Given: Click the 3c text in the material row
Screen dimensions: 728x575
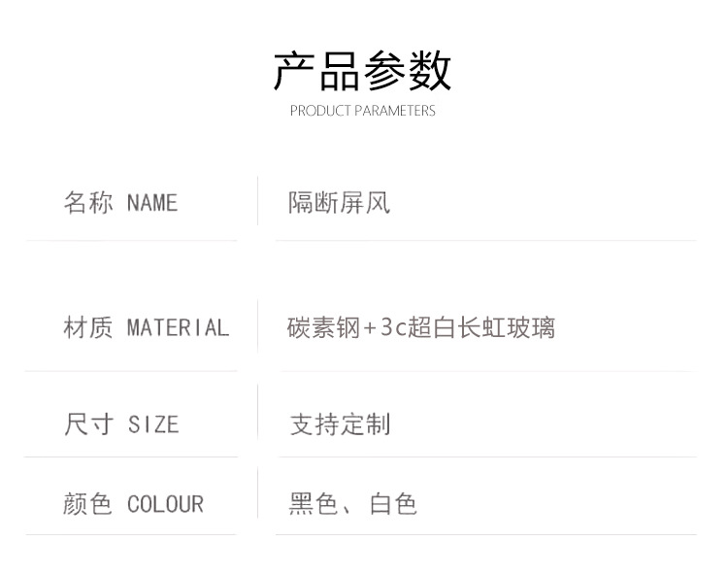Looking at the screenshot, I should [392, 328].
